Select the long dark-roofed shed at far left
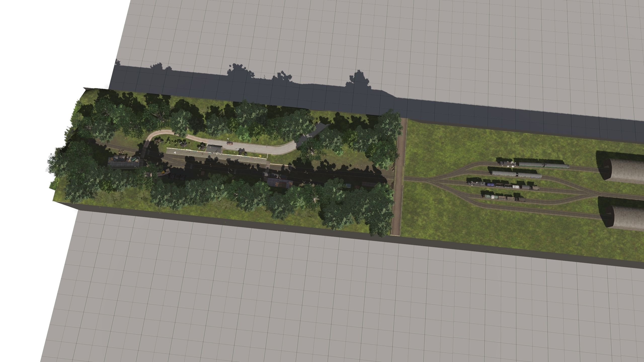The width and height of the screenshot is (644, 362). point(123,165)
